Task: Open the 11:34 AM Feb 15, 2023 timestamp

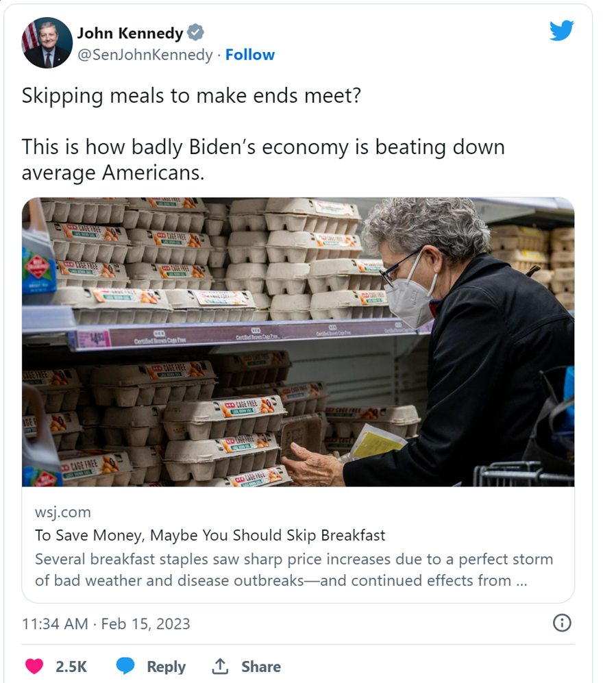Action: tap(106, 624)
